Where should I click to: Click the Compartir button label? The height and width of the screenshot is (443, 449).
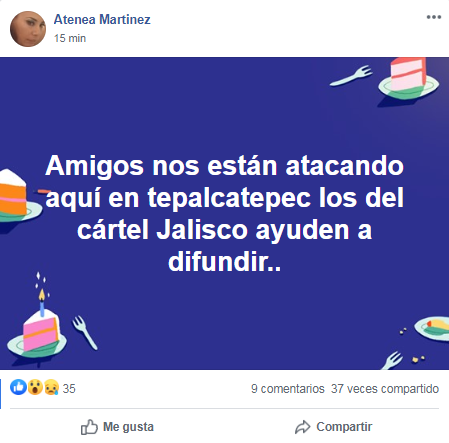(344, 427)
